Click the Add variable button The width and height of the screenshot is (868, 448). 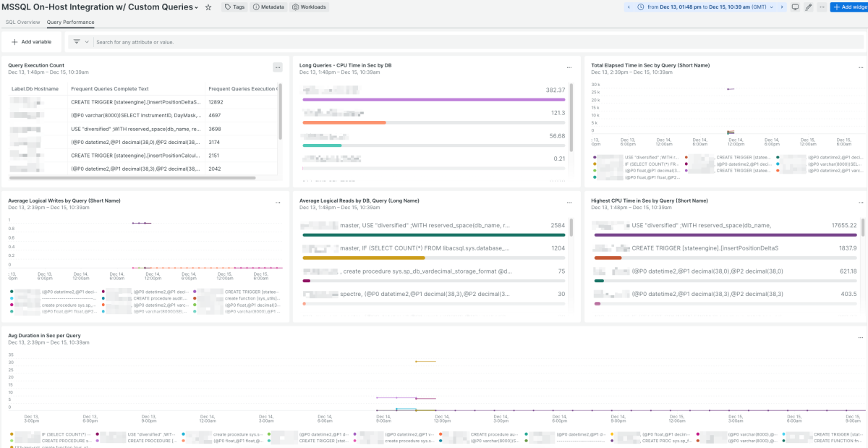(32, 42)
